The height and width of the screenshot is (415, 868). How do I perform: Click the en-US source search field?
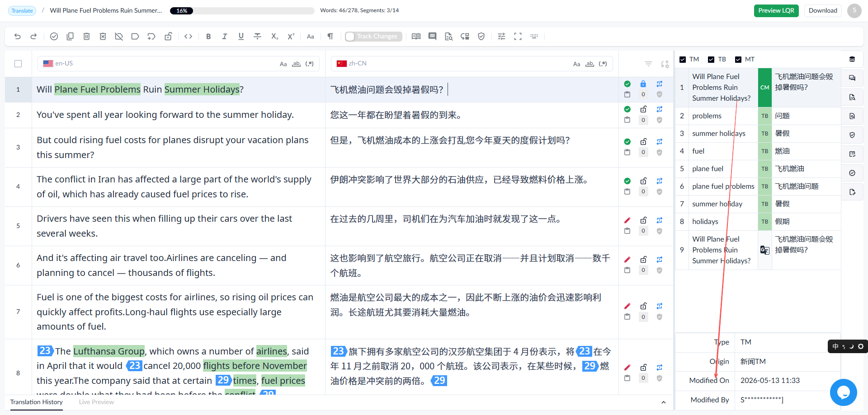click(x=179, y=64)
